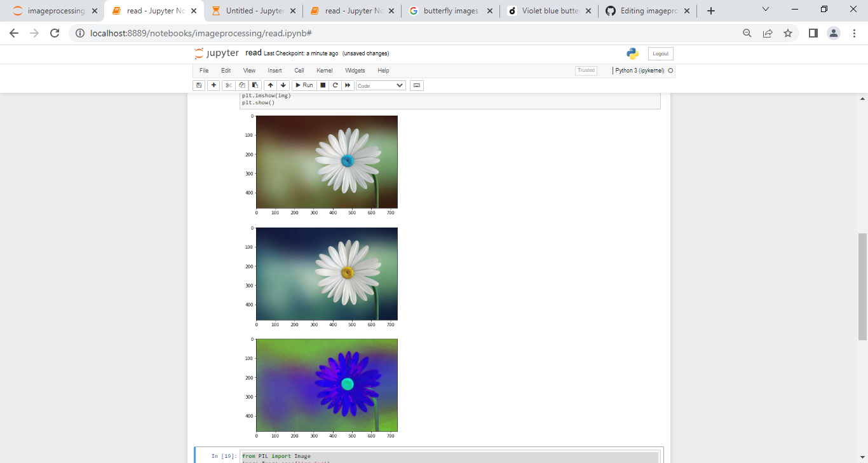Run the current cell

304,85
